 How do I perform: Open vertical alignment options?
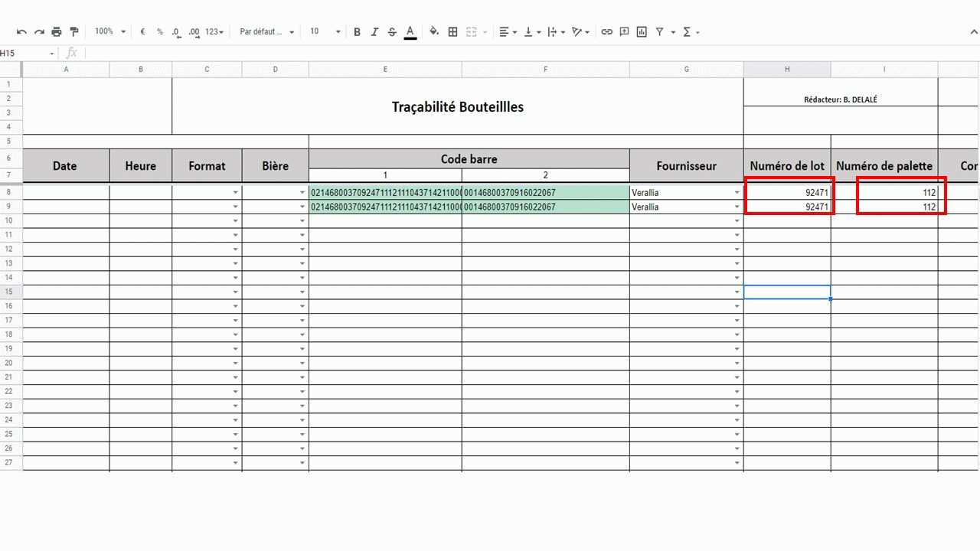coord(533,32)
